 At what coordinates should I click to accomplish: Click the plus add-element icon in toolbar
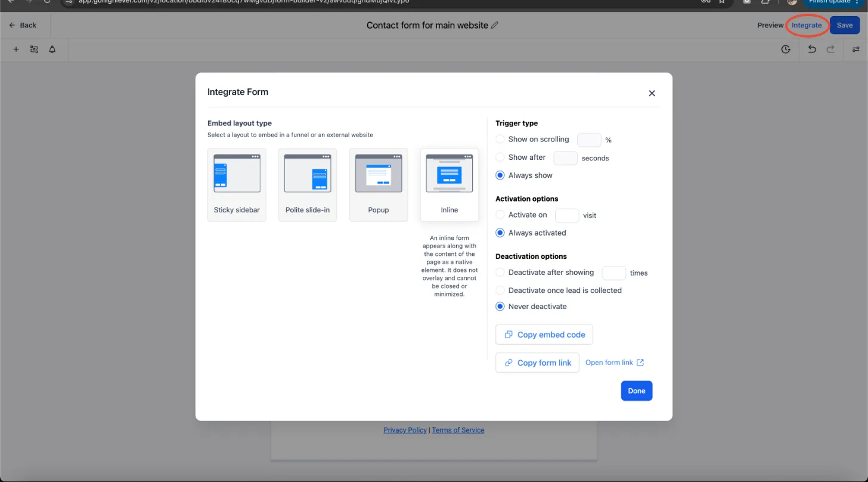click(x=16, y=50)
